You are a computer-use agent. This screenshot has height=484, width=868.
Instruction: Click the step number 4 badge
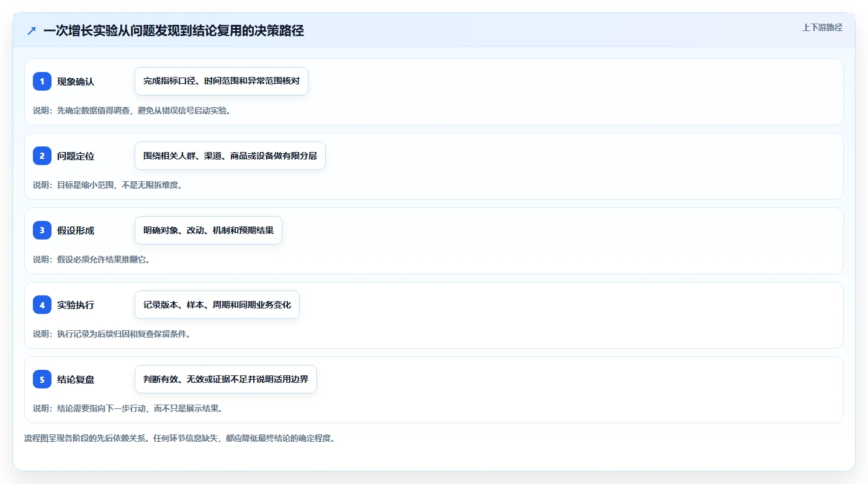coord(42,305)
